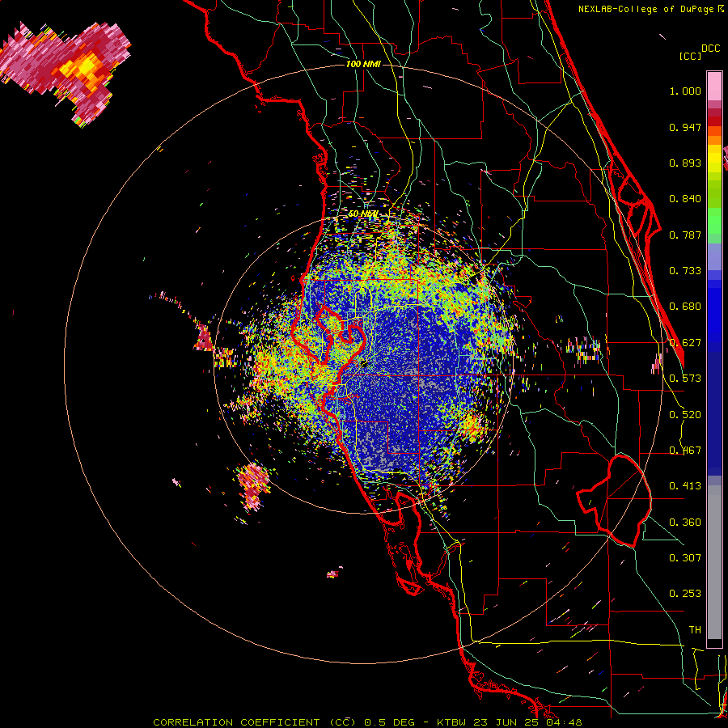Click the 23 JUN 25 date in the caption

pos(506,722)
